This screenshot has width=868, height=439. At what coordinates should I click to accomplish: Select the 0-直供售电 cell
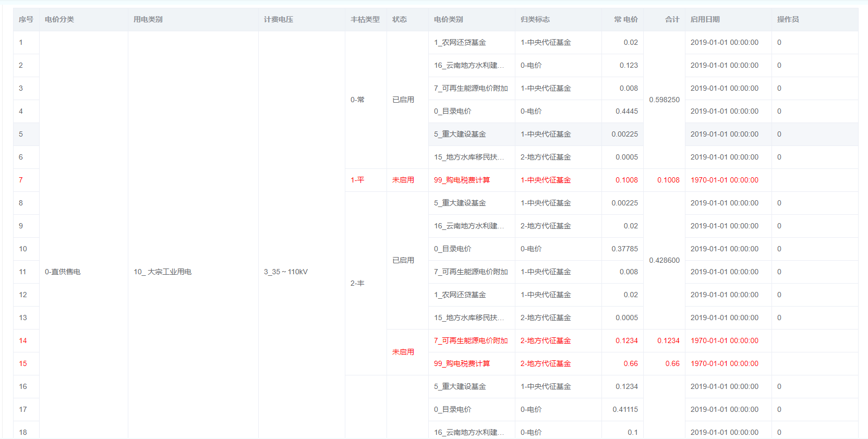63,272
